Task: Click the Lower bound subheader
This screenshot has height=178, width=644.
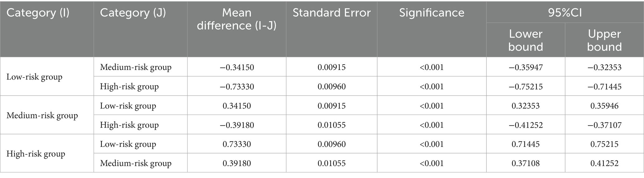Action: pyautogui.click(x=525, y=40)
